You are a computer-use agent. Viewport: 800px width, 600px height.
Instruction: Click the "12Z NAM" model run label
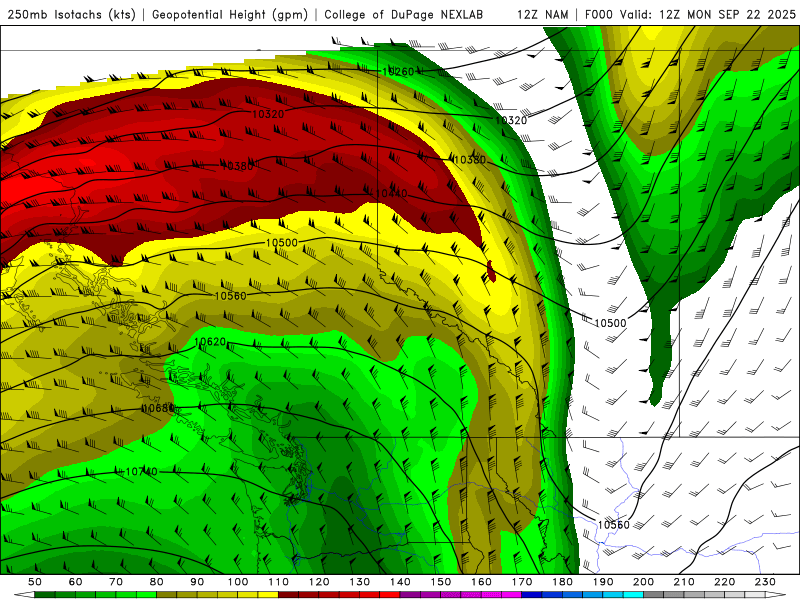coord(543,14)
